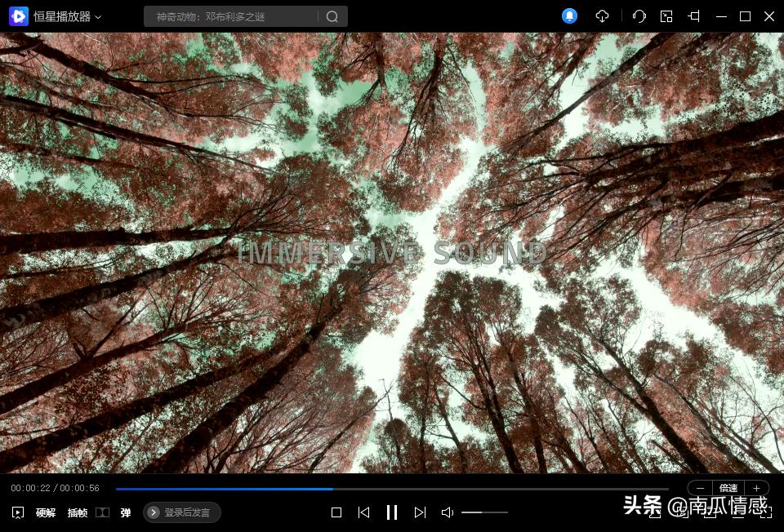The height and width of the screenshot is (532, 784).
Task: Open the 倍速 playback speed menu
Action: tap(728, 488)
